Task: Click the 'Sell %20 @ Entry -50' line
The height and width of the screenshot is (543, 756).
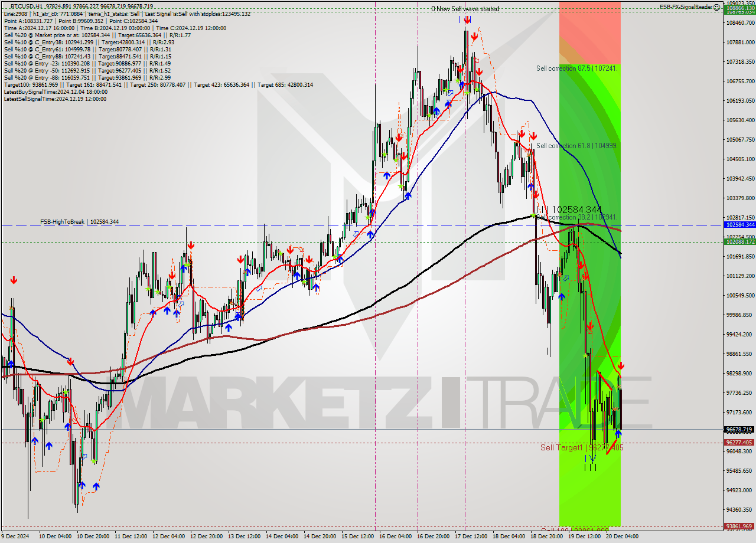Action: point(87,70)
